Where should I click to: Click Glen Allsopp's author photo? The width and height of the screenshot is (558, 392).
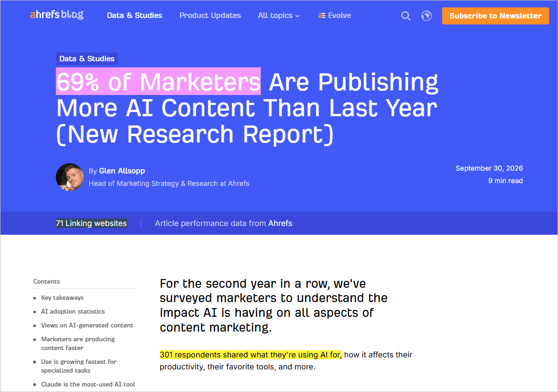(70, 177)
